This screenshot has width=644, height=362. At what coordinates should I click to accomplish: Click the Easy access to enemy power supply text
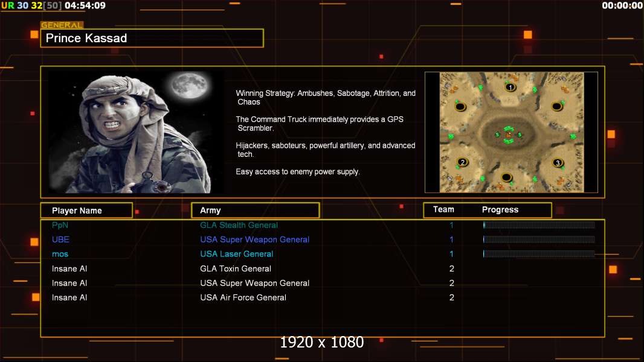(x=298, y=172)
